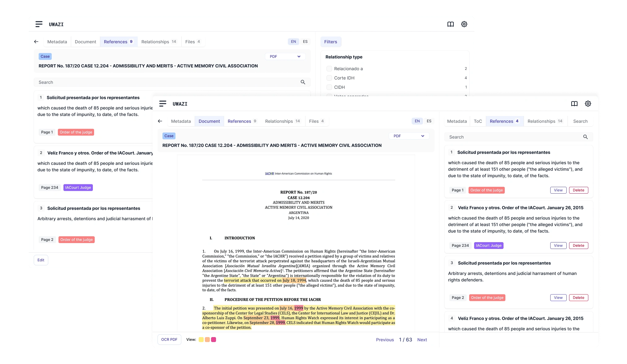Open the ToC tab in the right panel
627x364 pixels.
478,121
